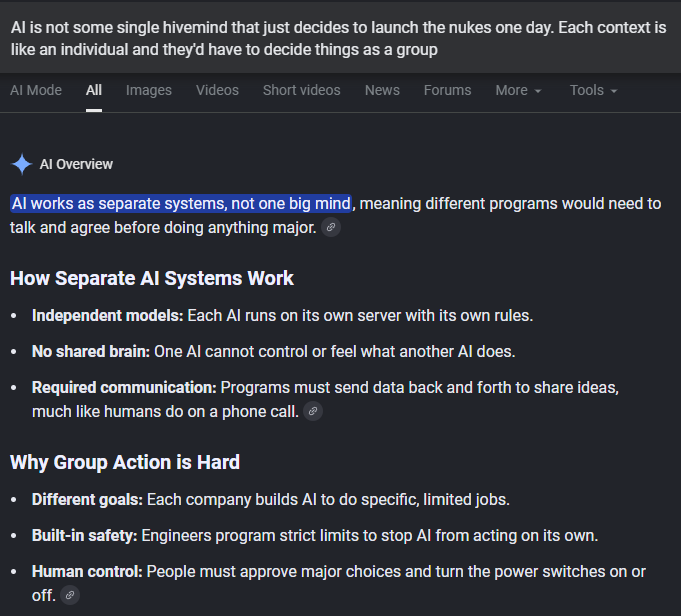
Task: Switch to AI Mode tab
Action: click(x=36, y=90)
